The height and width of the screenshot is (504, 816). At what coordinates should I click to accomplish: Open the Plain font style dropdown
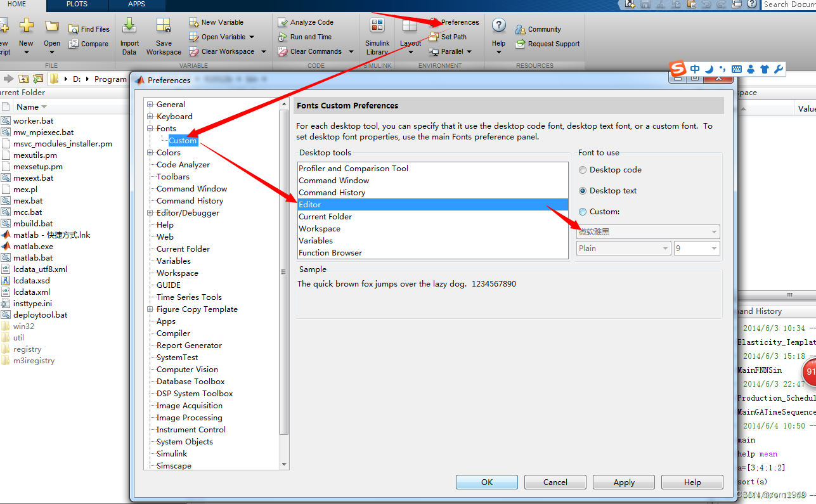pos(623,249)
